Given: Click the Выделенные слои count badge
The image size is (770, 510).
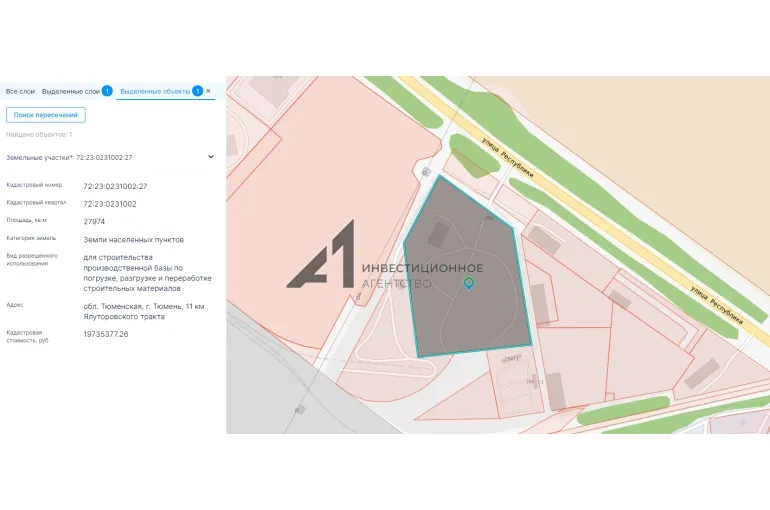Looking at the screenshot, I should point(107,91).
